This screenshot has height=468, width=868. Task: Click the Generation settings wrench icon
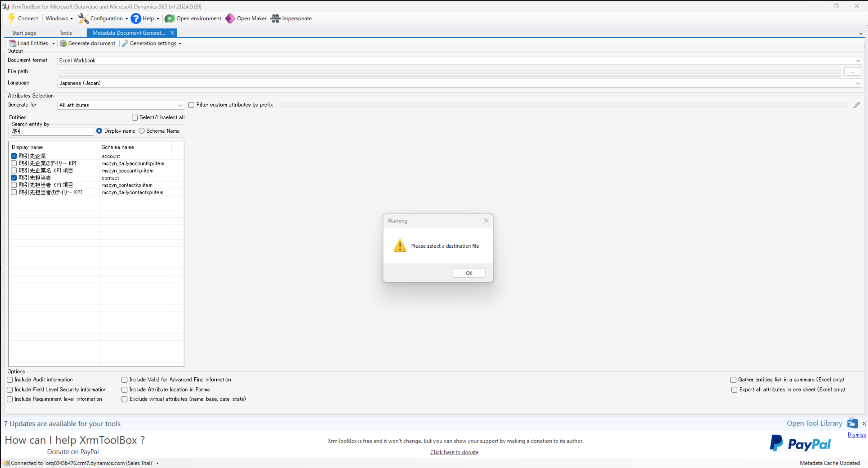pos(125,43)
